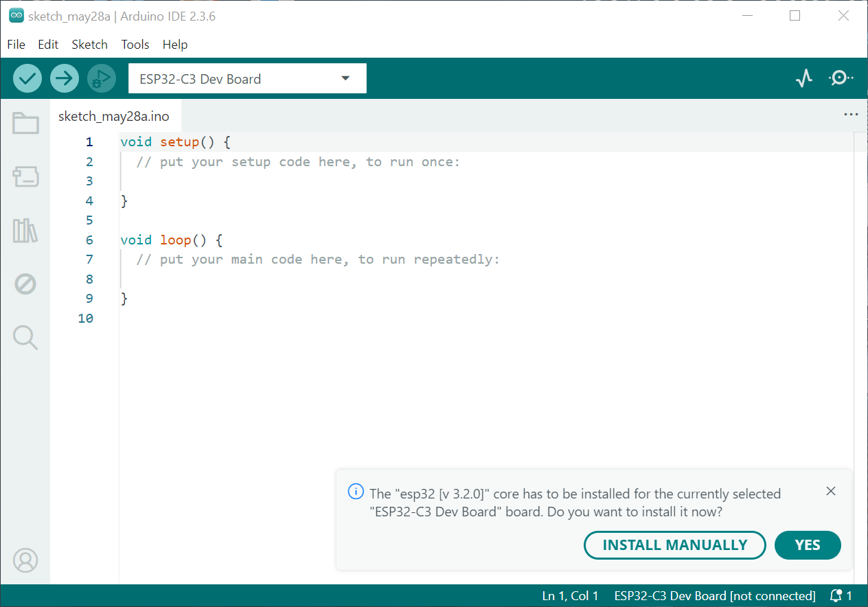The height and width of the screenshot is (607, 868).
Task: Click the Verify checkmark button
Action: coord(27,78)
